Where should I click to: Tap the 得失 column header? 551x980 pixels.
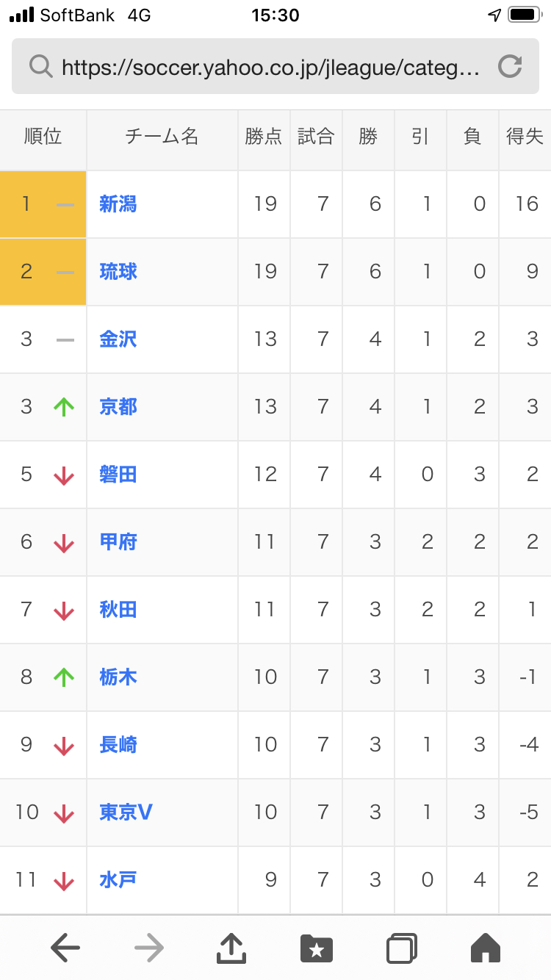[525, 137]
